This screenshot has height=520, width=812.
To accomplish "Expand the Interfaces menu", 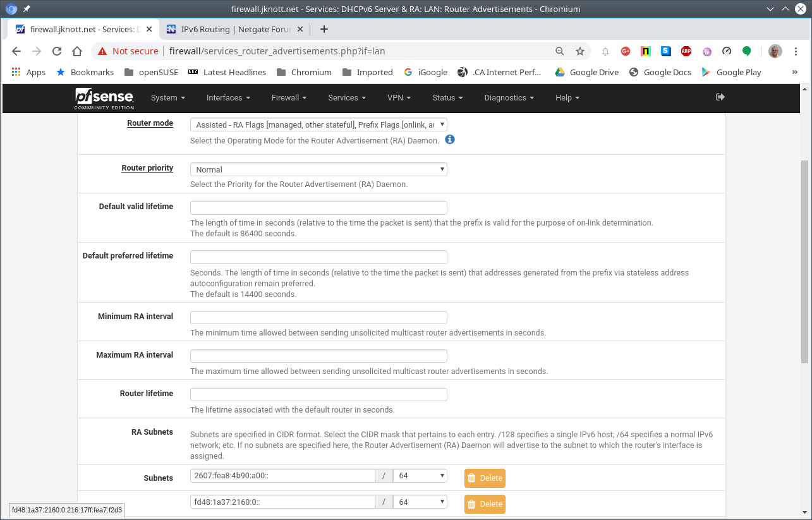I will click(228, 97).
